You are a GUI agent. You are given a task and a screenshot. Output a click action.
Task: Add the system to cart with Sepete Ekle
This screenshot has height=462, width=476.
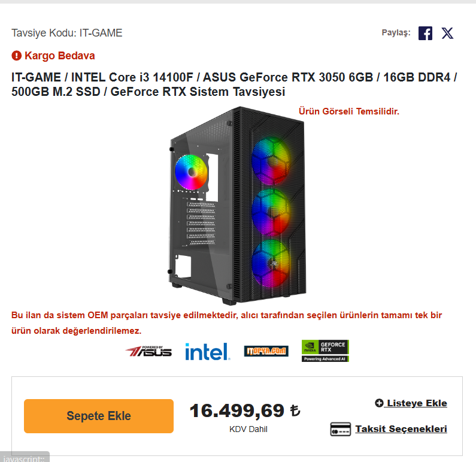point(99,416)
